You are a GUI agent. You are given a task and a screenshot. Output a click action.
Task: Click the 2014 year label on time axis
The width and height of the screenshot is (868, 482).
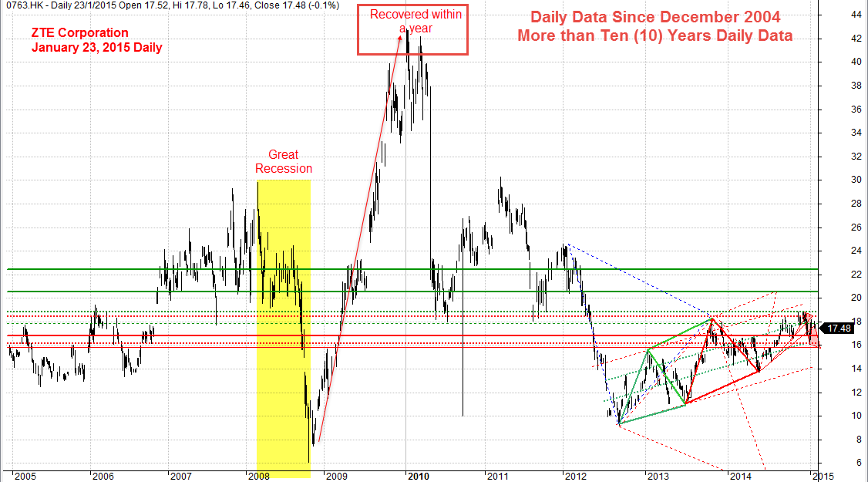pos(741,476)
